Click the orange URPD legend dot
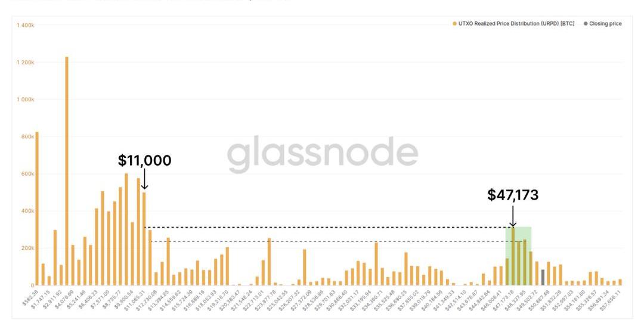Viewport: 644px width, 326px height. click(454, 24)
